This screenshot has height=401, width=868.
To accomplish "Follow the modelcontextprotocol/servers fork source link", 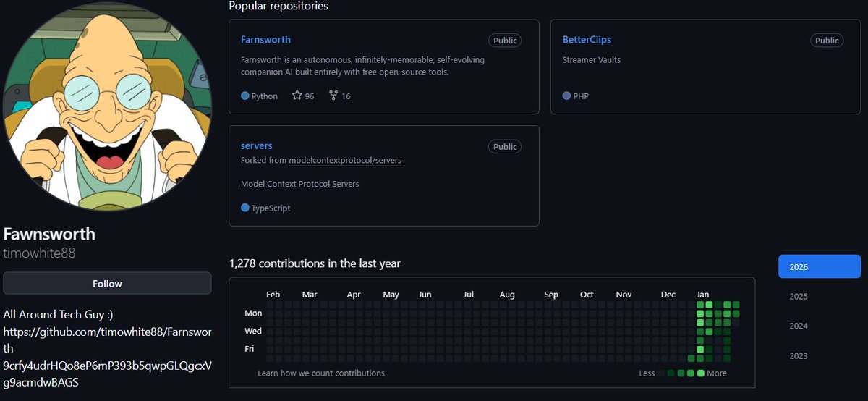I will pyautogui.click(x=345, y=160).
